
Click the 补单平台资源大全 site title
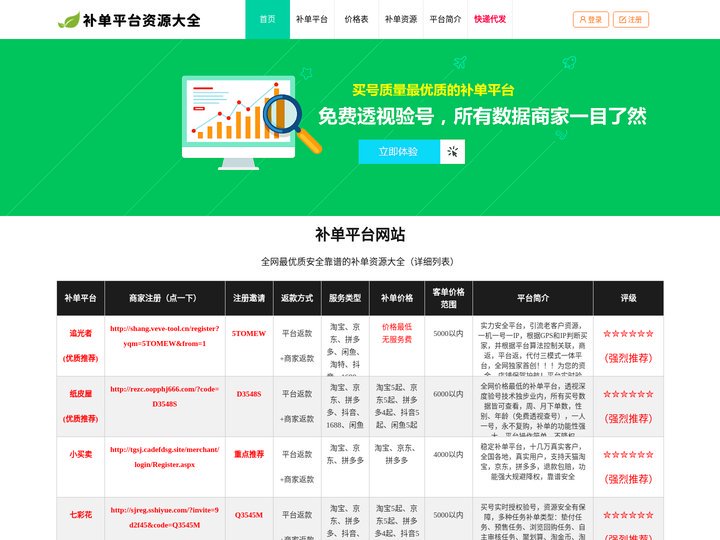pyautogui.click(x=141, y=21)
